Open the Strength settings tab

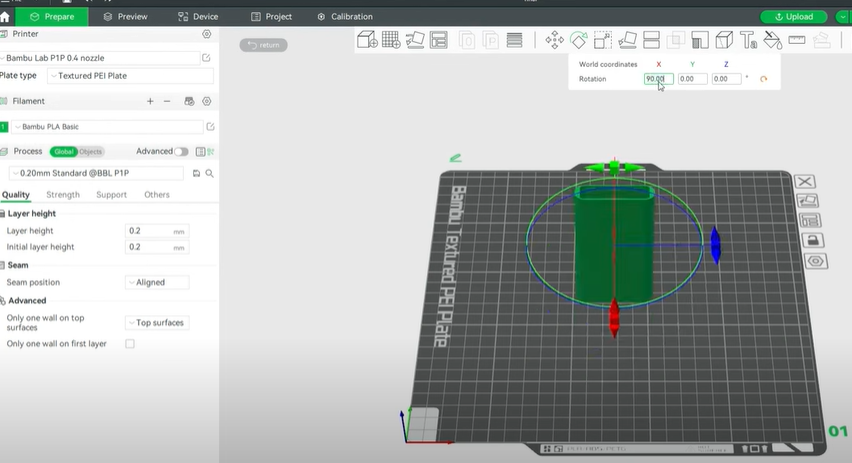(63, 195)
